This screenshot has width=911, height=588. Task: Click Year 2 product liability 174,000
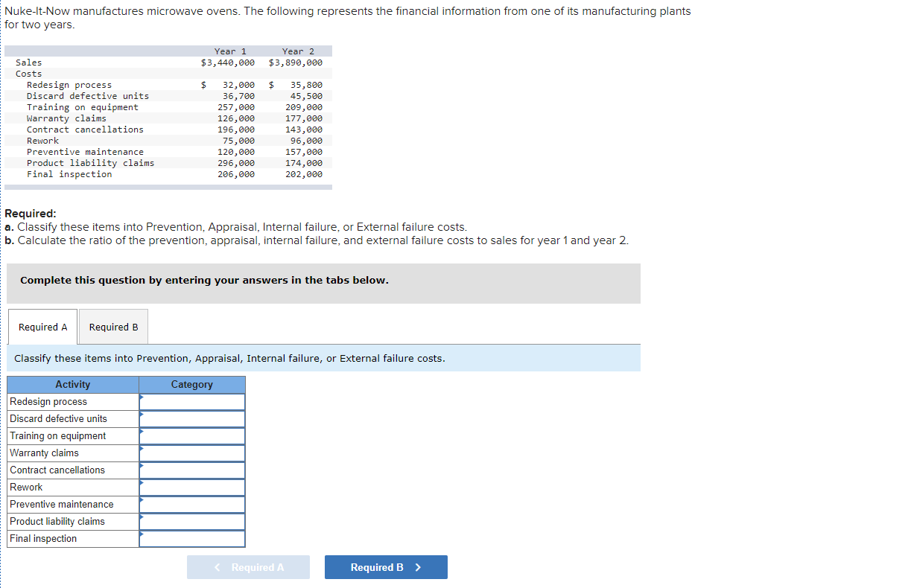pyautogui.click(x=304, y=163)
